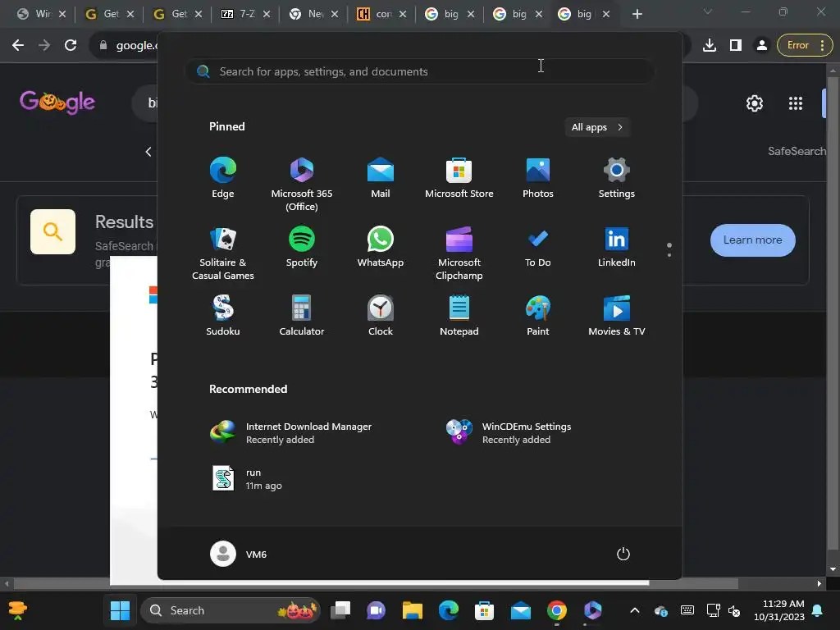The height and width of the screenshot is (630, 840).
Task: Open notification bell in system tray
Action: 818,610
